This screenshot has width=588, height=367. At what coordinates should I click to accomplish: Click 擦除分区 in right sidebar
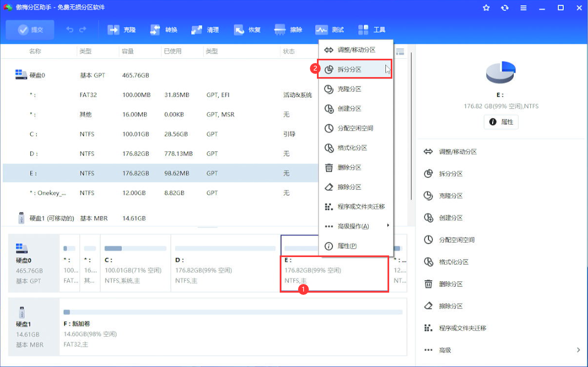pos(443,306)
